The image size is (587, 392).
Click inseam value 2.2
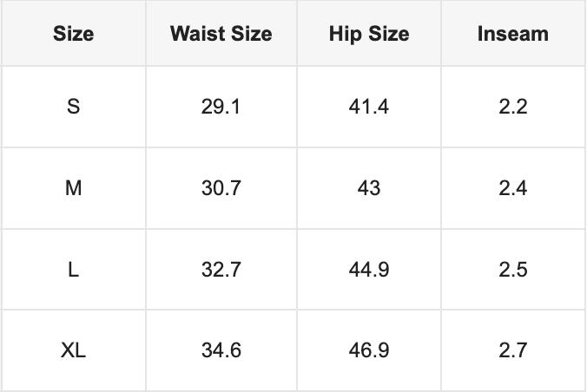pyautogui.click(x=513, y=108)
